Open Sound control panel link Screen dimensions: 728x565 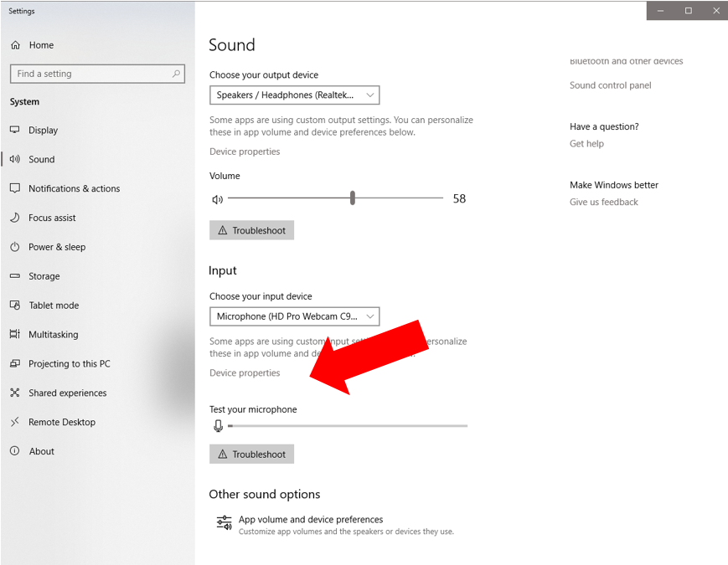[x=610, y=85]
